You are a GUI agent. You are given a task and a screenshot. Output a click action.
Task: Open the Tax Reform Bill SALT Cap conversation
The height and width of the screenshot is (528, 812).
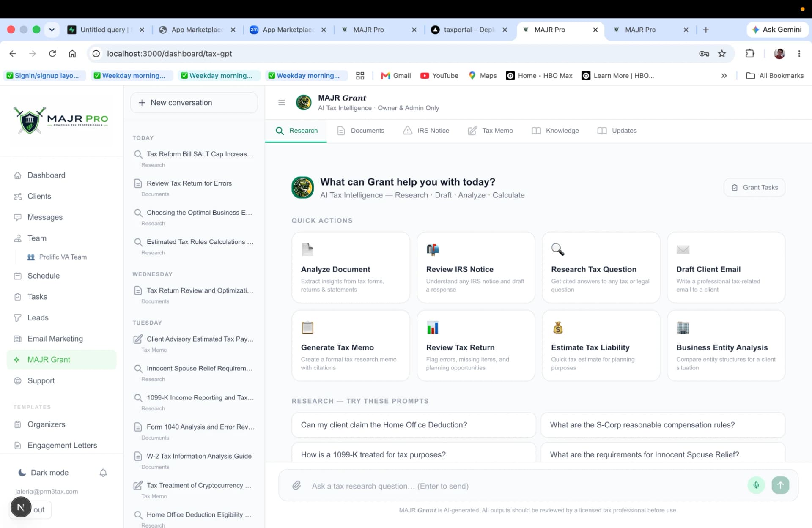click(194, 159)
